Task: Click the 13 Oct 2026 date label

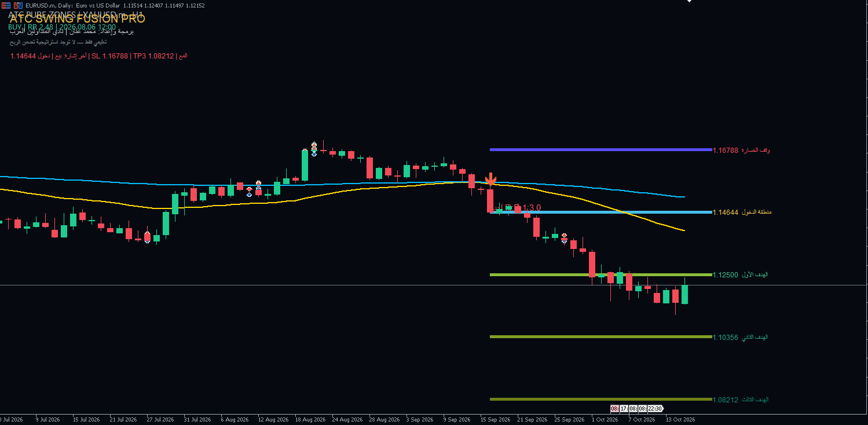Action: (680, 419)
